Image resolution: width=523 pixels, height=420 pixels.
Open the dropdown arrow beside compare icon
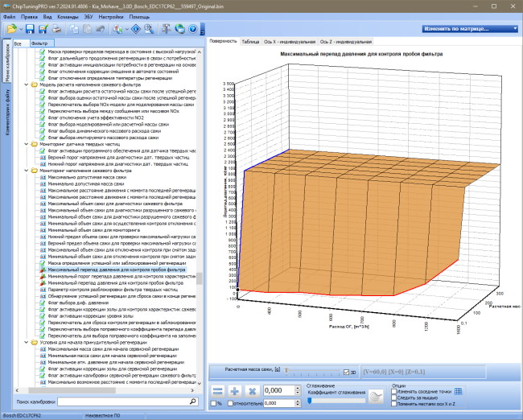pos(127,29)
